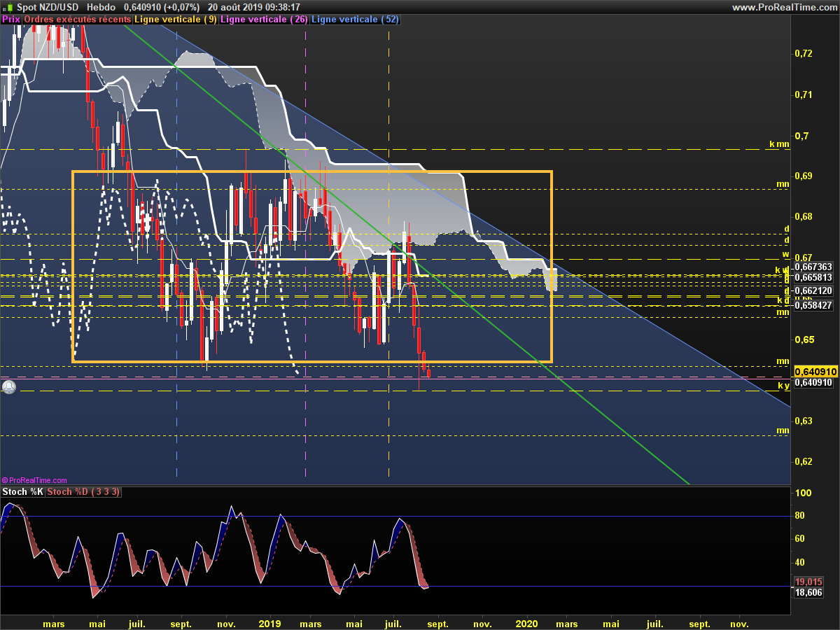Click the ©ProRealTime.com link in the chart

point(34,480)
